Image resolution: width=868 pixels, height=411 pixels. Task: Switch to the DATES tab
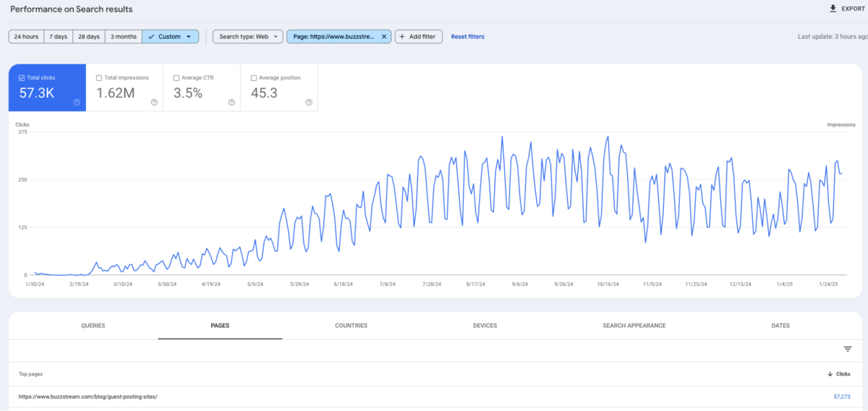click(780, 326)
